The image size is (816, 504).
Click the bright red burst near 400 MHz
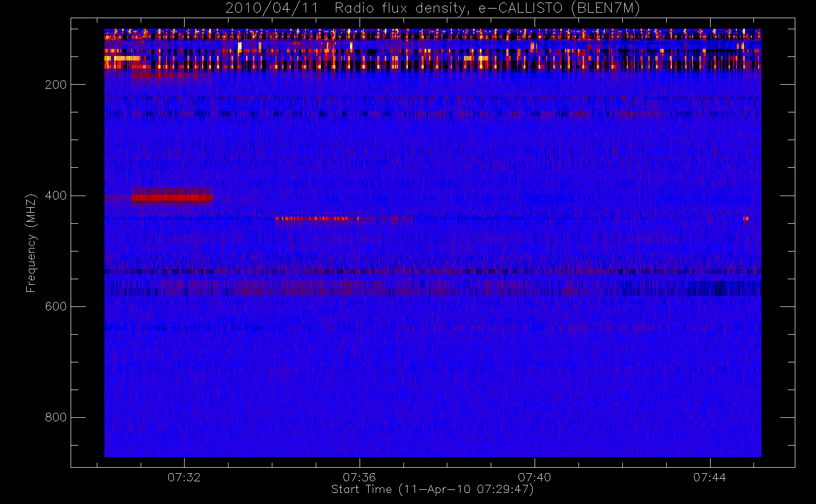(x=172, y=197)
